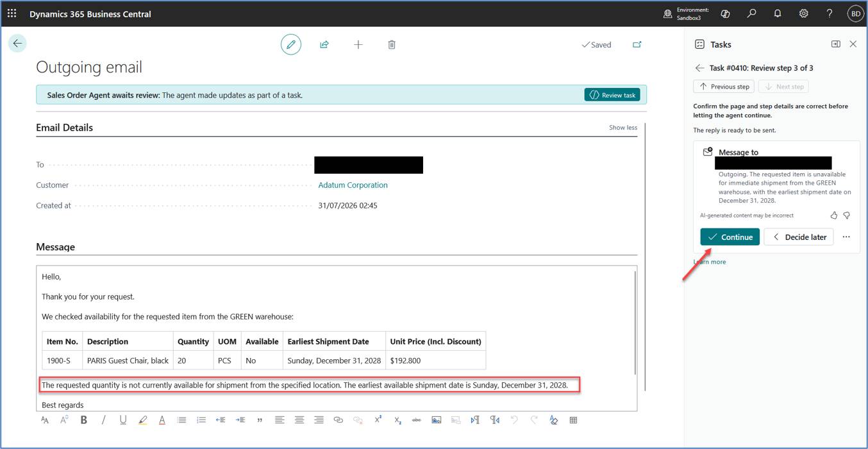Click the share icon in the header

click(324, 44)
